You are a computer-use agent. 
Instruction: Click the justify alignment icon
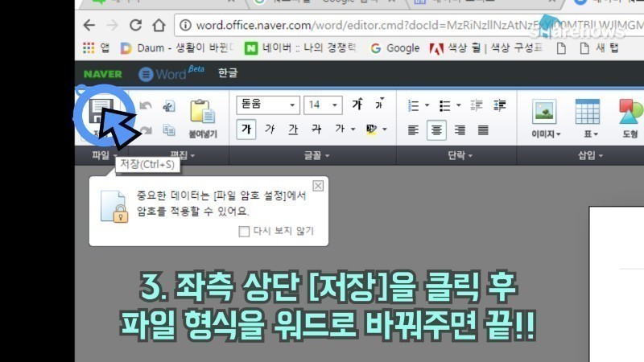(x=484, y=130)
